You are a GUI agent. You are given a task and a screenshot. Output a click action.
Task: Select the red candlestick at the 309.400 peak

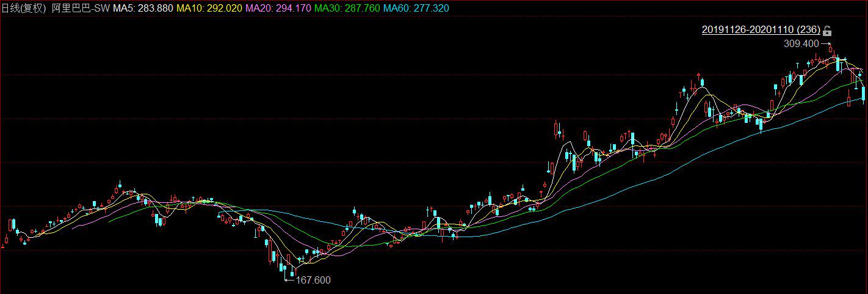[831, 50]
